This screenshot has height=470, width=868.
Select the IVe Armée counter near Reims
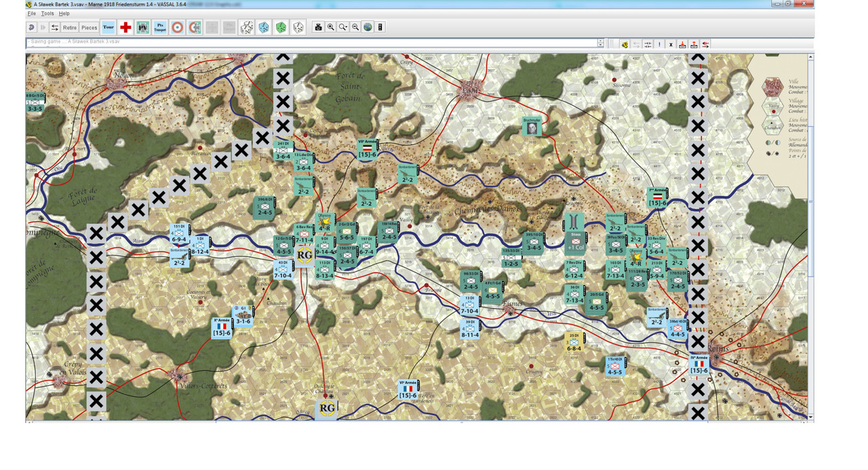(x=698, y=364)
